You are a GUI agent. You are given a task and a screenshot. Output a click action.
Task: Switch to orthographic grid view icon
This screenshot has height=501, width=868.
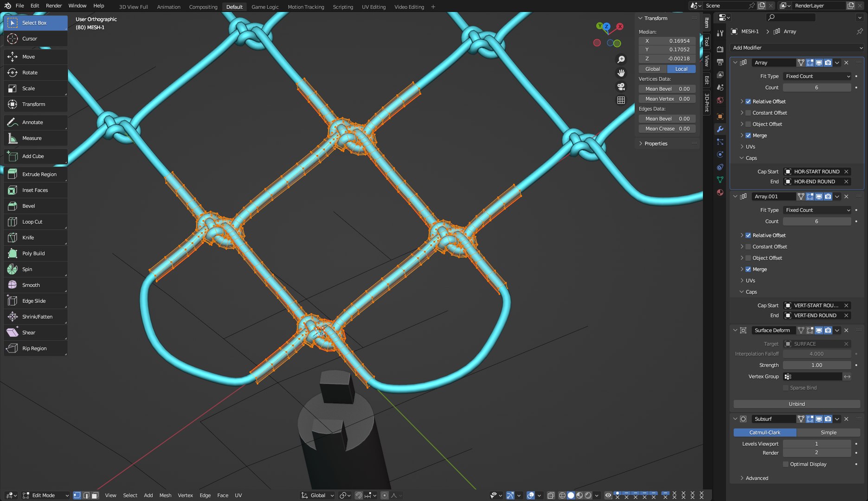(621, 100)
